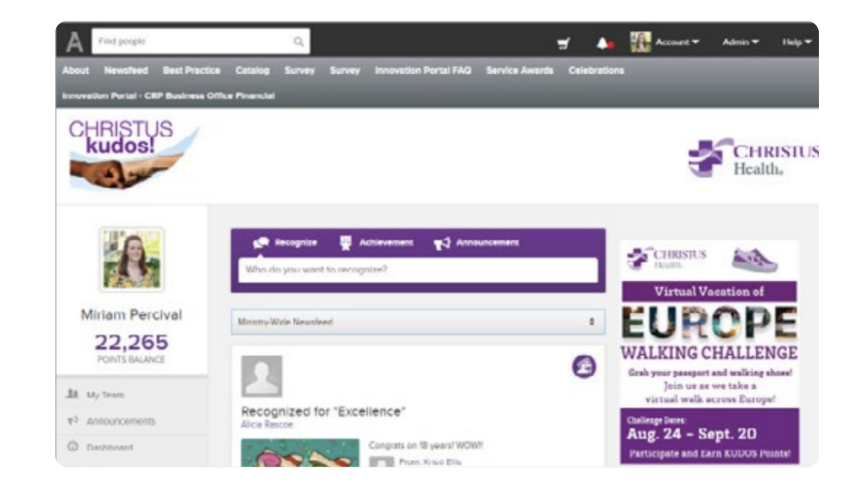The image size is (868, 488).
Task: Open My Team in sidebar
Action: click(x=105, y=395)
